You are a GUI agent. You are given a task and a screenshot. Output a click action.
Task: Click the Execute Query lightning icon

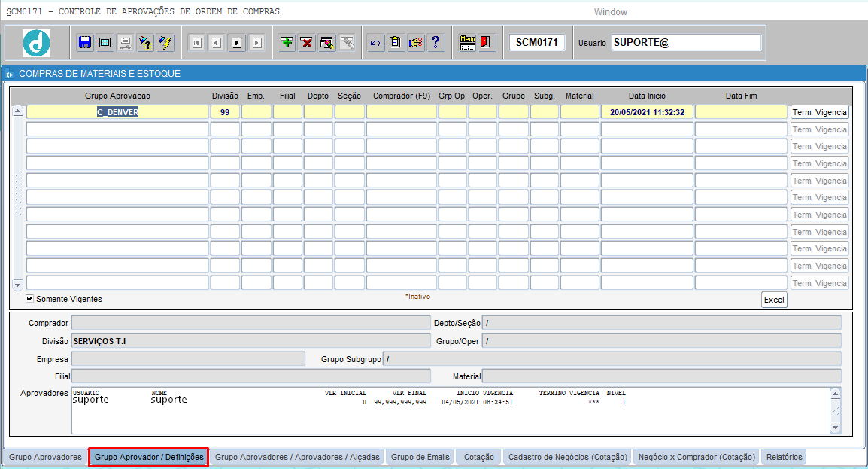click(x=165, y=43)
